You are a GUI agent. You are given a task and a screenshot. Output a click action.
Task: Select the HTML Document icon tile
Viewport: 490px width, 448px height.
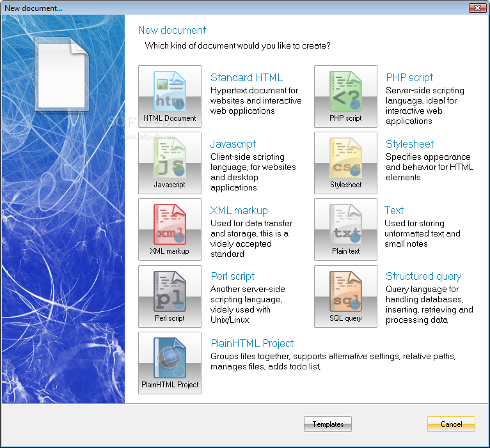(x=170, y=96)
